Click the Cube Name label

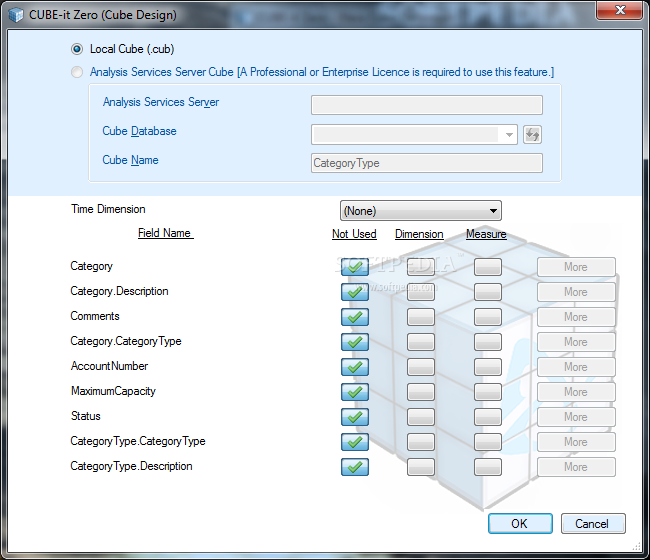pos(130,160)
